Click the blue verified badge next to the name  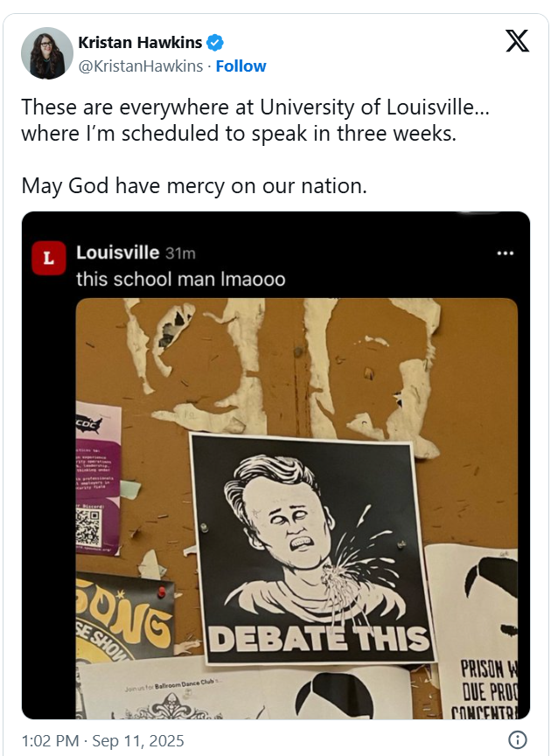[x=215, y=43]
